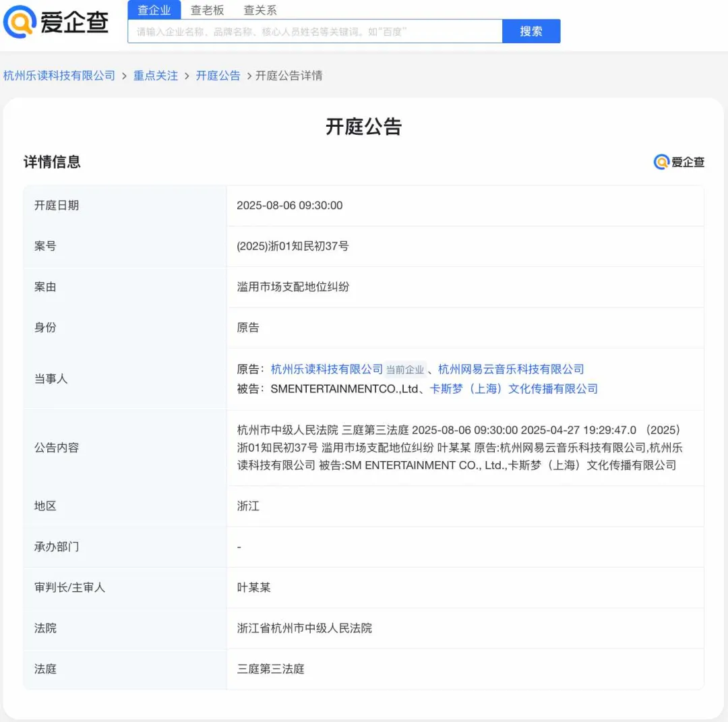Viewport: 728px width, 722px height.
Task: Click the 详情信息 section heading
Action: [52, 162]
